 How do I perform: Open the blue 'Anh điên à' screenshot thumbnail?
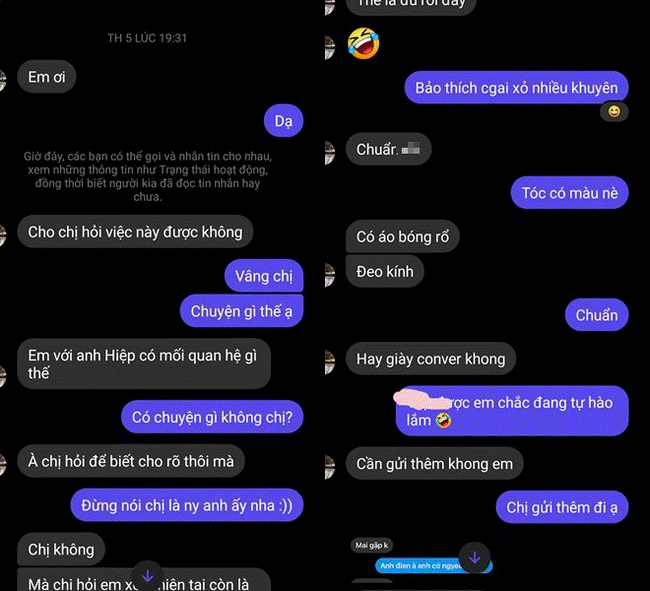click(433, 566)
